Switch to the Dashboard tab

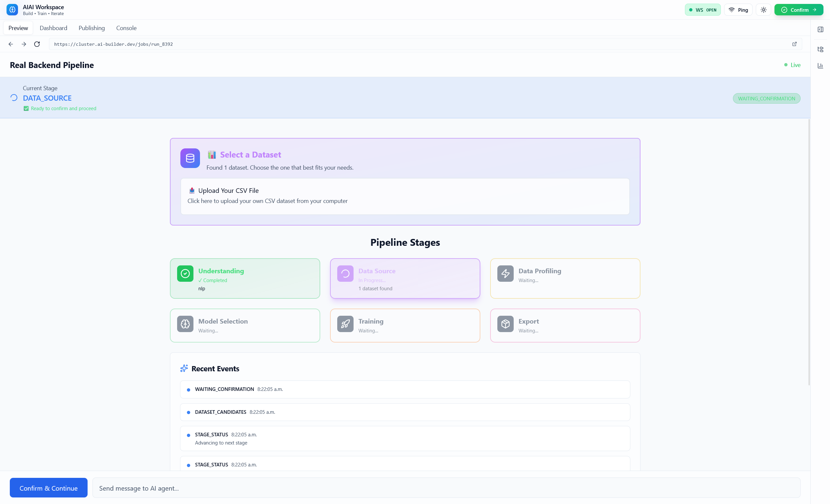tap(53, 28)
